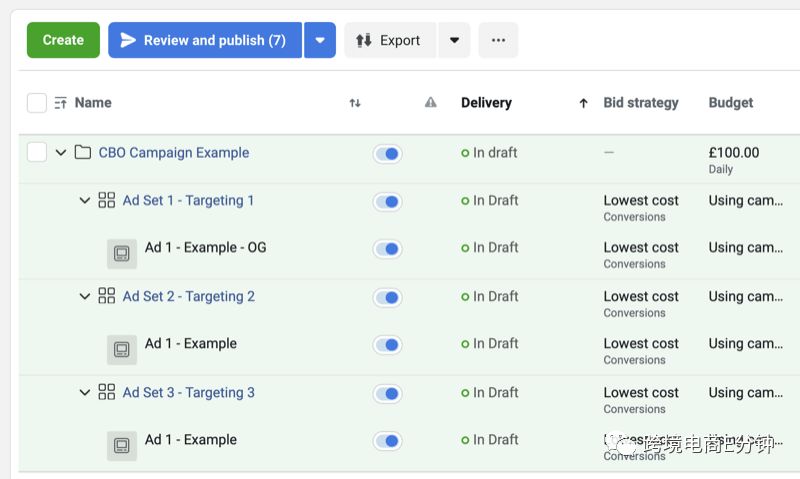
Task: Click the £100.00 daily budget cell
Action: click(734, 160)
